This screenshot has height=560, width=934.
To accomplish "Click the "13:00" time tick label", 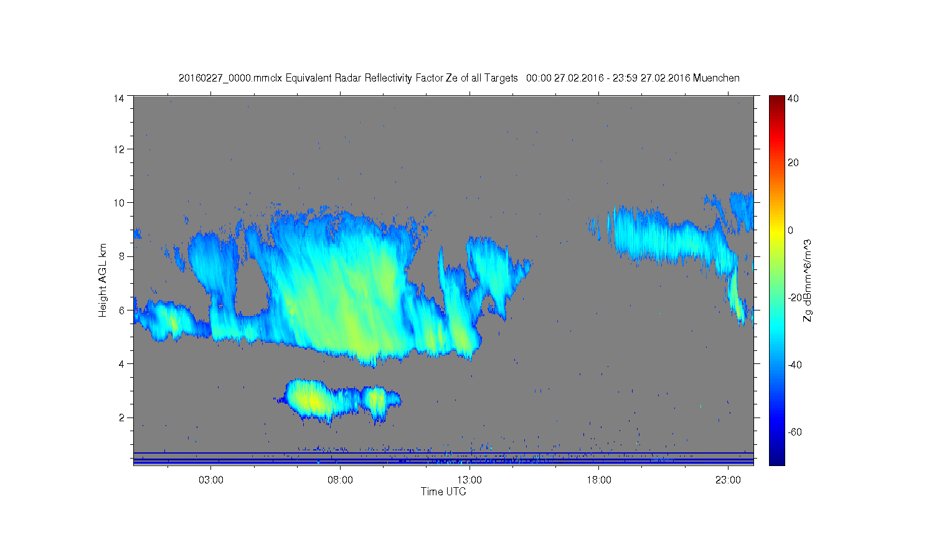I will pyautogui.click(x=469, y=480).
